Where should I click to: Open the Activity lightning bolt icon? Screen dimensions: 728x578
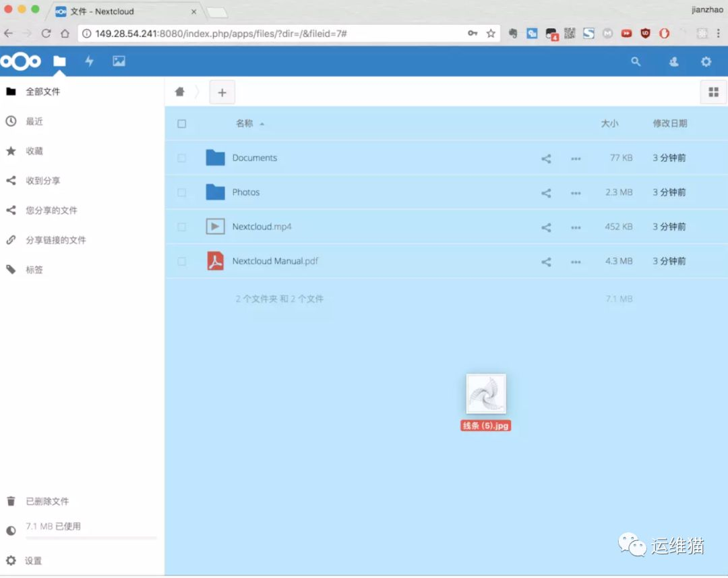pyautogui.click(x=89, y=61)
